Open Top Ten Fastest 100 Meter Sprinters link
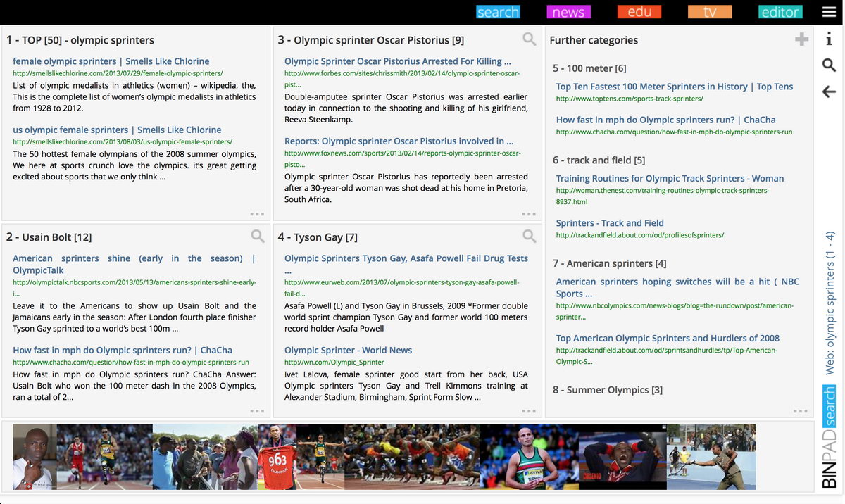The height and width of the screenshot is (504, 845). [675, 87]
